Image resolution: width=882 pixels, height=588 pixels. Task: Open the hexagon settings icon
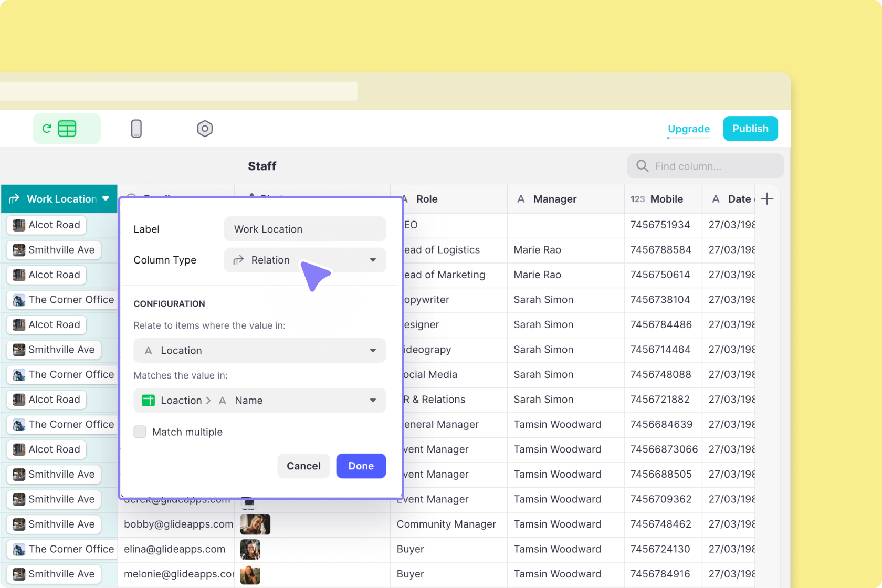click(205, 129)
